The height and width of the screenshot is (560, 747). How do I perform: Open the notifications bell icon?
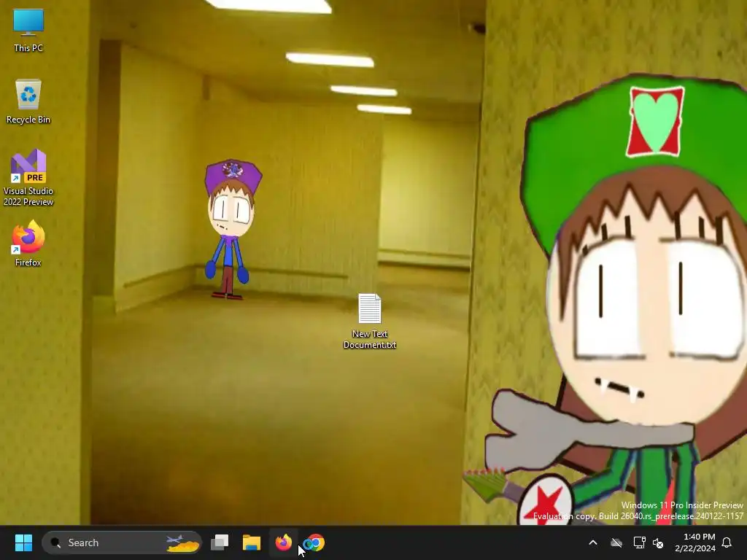(x=727, y=542)
